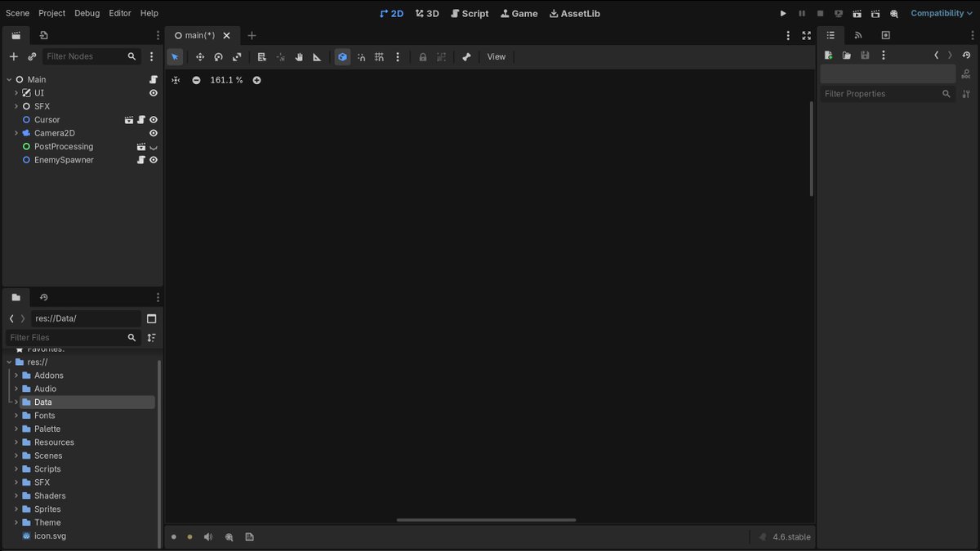The image size is (980, 551).
Task: Instantiate a child scene via link icon
Action: [32, 56]
